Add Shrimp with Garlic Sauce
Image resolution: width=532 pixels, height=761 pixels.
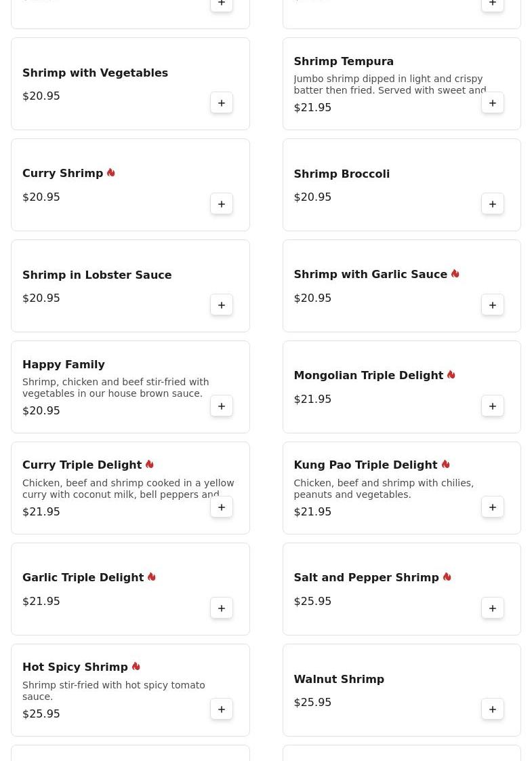[493, 305]
